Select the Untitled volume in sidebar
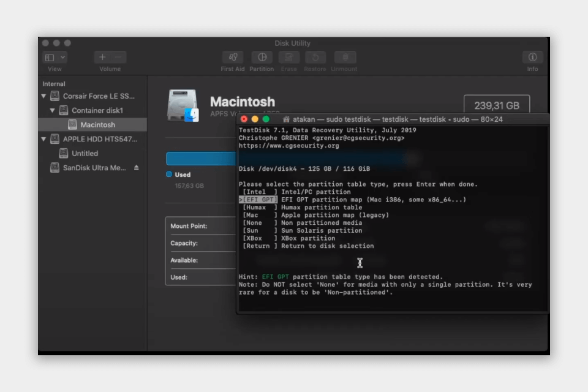 pos(85,154)
